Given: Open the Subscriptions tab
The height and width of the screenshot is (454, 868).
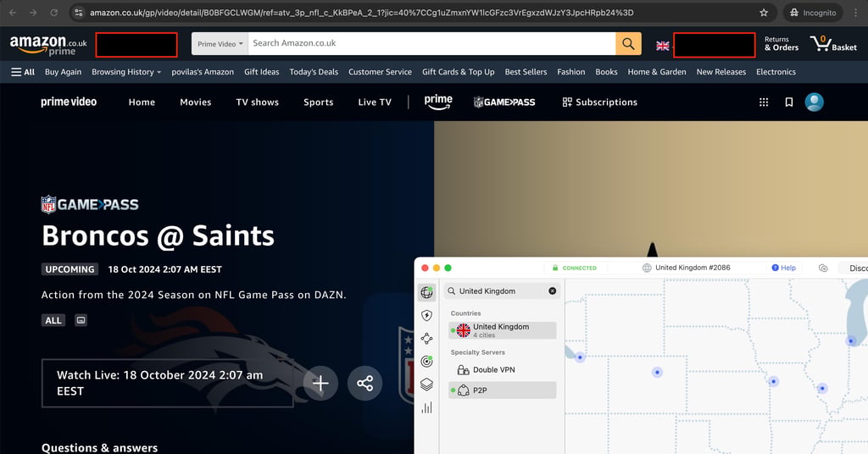Looking at the screenshot, I should click(x=599, y=102).
